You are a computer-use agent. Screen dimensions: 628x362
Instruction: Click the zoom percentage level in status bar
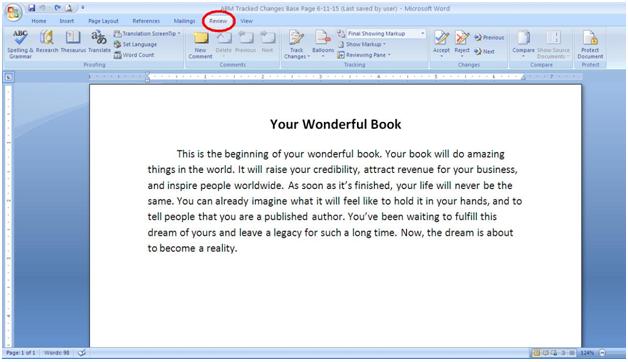(587, 353)
